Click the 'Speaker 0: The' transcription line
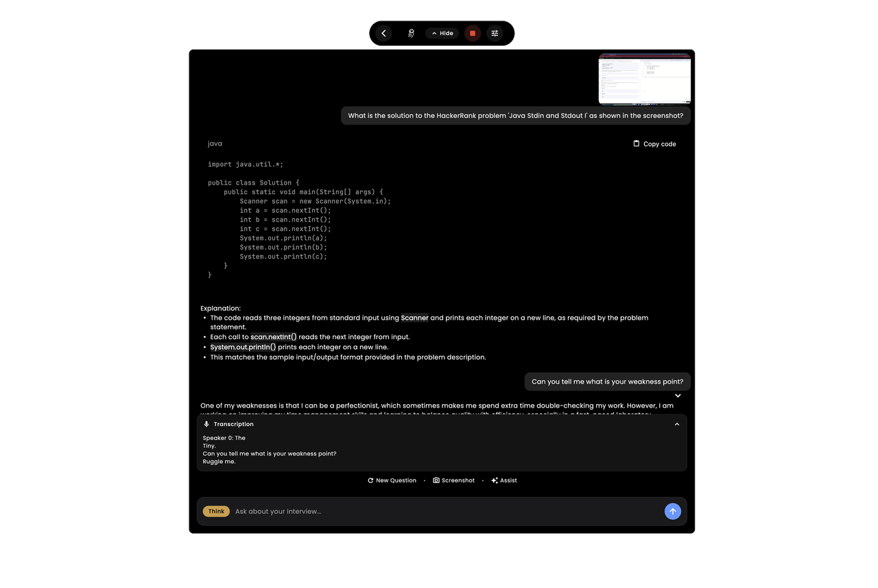The image size is (878, 588). click(224, 438)
